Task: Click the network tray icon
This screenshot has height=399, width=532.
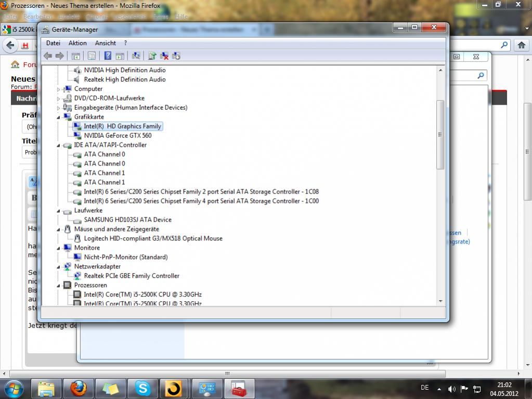Action: tap(477, 389)
